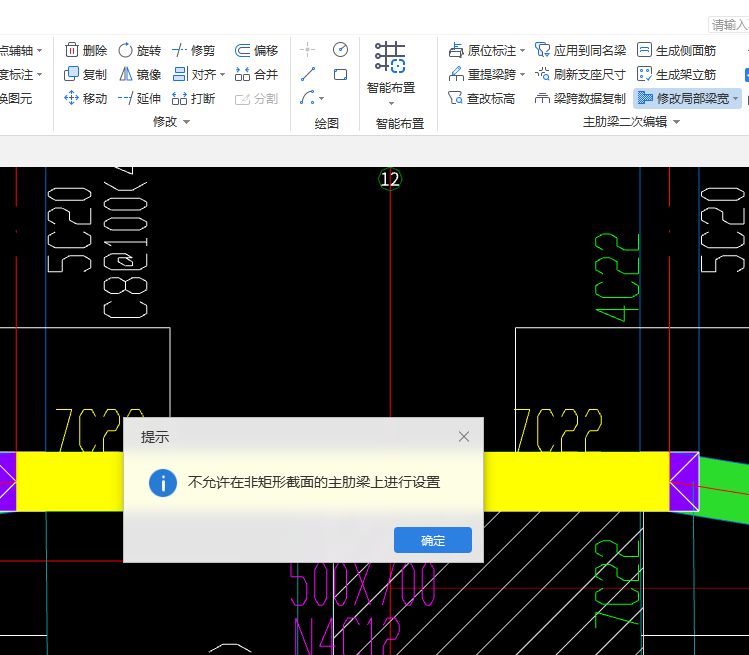Use the 合并 (Merge) tool
Viewport: 749px width, 655px height.
tap(256, 75)
